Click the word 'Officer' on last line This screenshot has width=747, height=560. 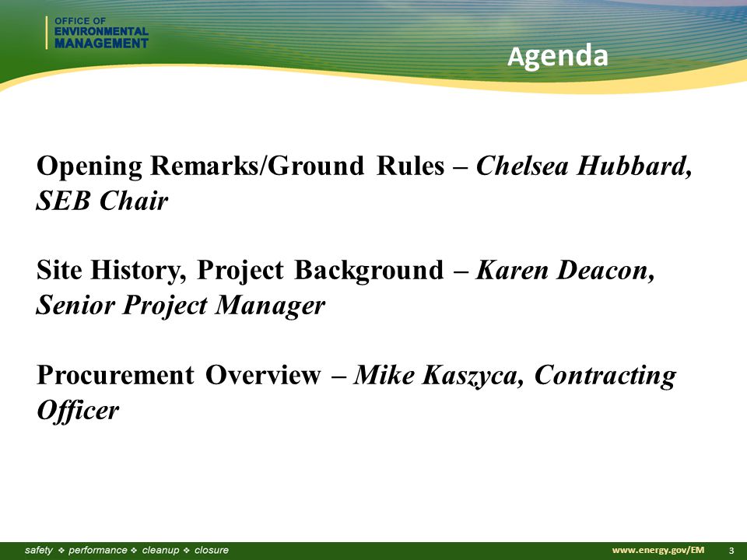click(78, 410)
